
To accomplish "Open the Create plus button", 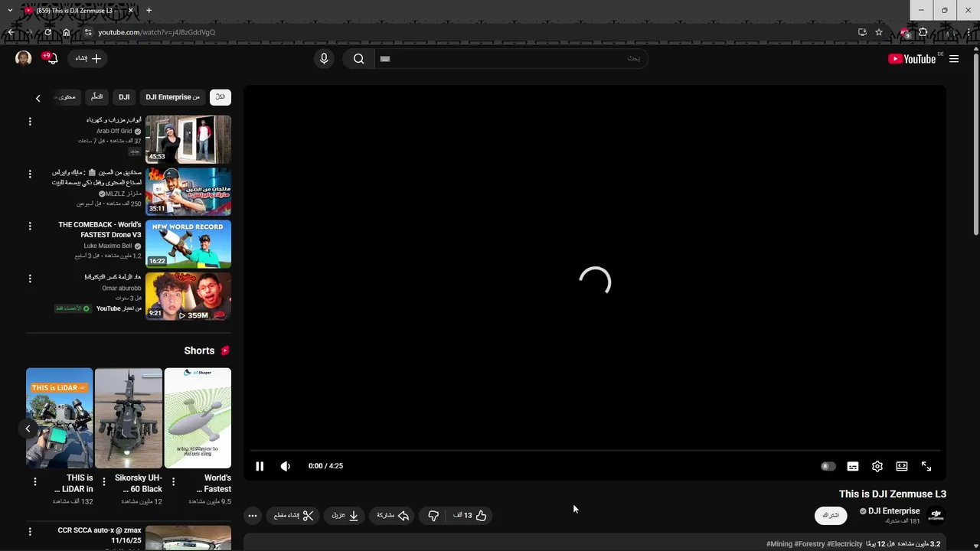I will pyautogui.click(x=88, y=58).
